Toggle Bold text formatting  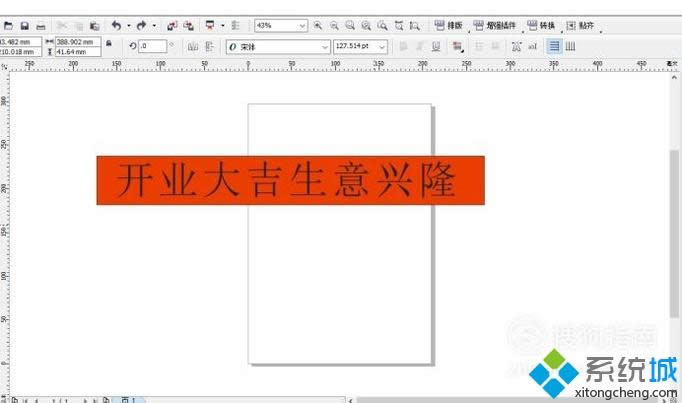click(x=404, y=46)
